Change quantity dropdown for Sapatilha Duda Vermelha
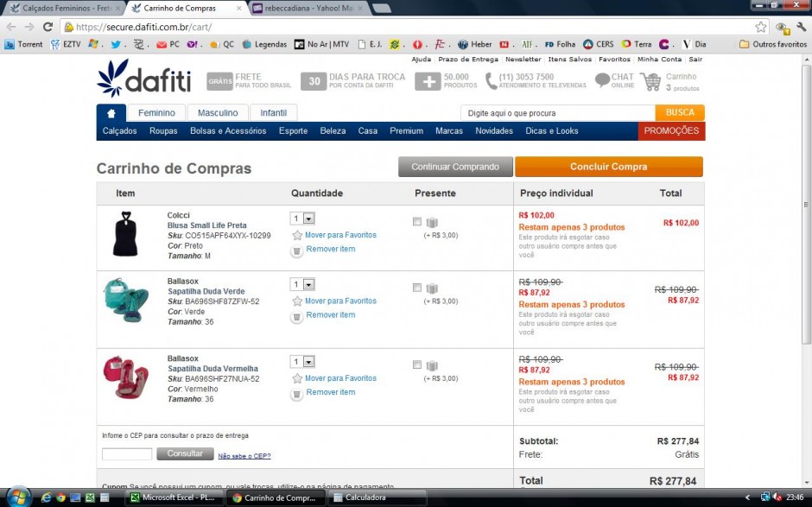Screen dimensions: 812x507 (x=302, y=362)
